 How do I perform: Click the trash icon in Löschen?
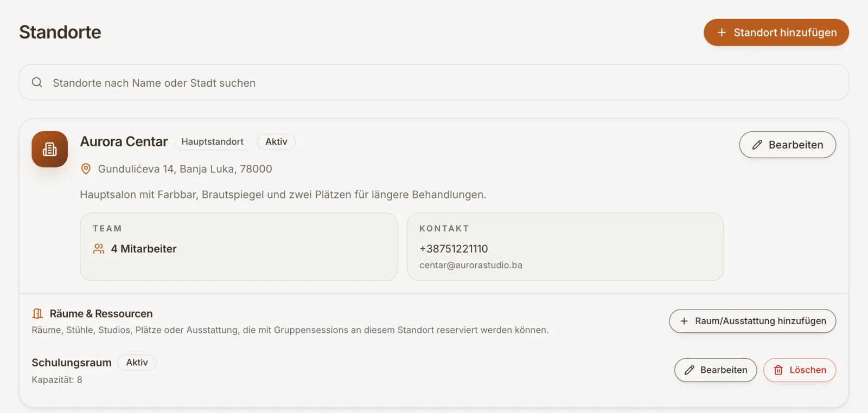pyautogui.click(x=778, y=370)
